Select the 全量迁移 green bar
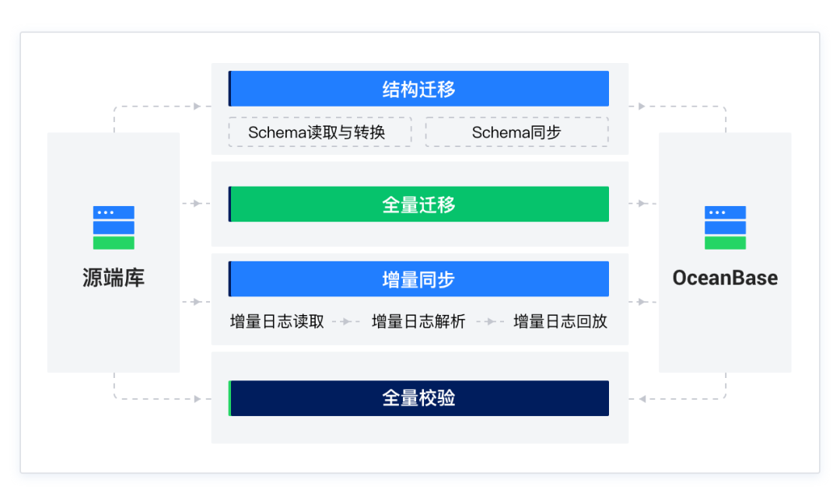This screenshot has width=840, height=504. (418, 204)
